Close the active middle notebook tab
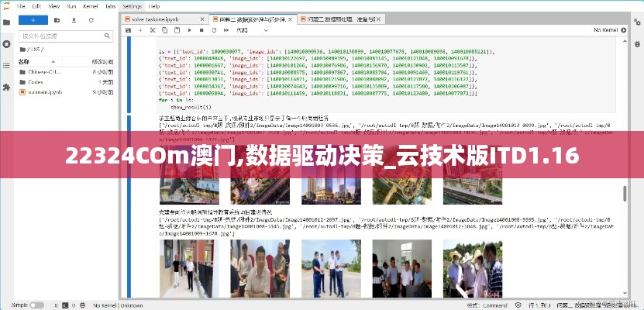Viewport: 644px width, 310px height. (x=291, y=19)
